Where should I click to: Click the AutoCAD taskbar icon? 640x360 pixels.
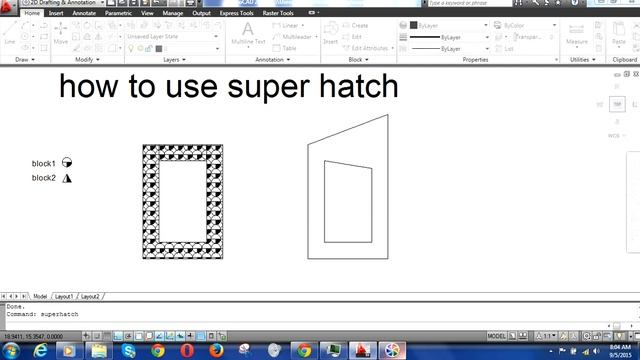362,351
